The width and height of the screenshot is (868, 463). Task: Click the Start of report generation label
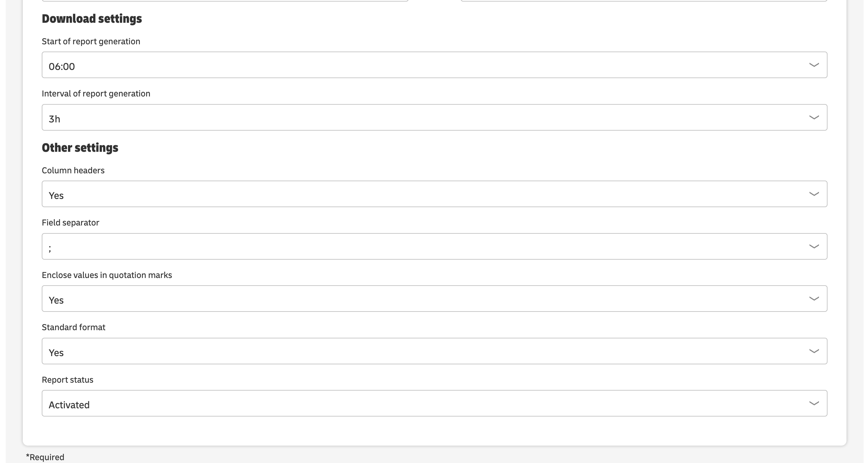point(91,41)
